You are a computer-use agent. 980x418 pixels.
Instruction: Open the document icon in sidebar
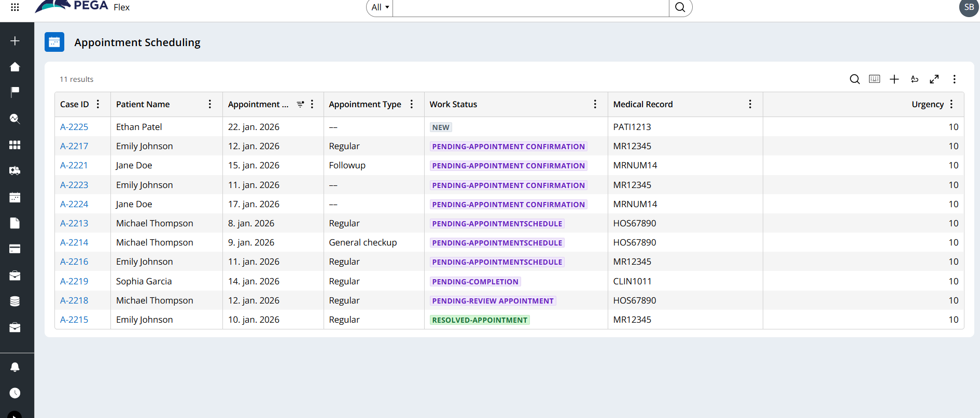(15, 223)
